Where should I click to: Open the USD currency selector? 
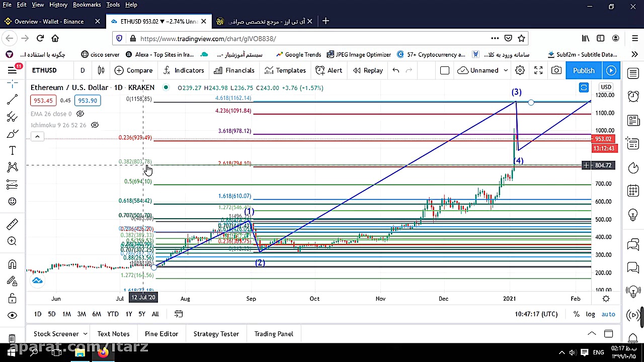coord(606,87)
